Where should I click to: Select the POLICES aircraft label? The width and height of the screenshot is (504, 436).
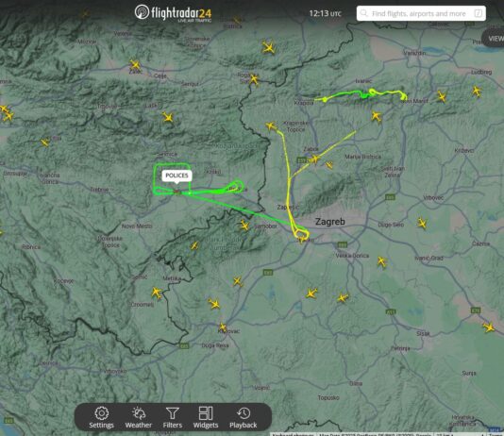(176, 176)
